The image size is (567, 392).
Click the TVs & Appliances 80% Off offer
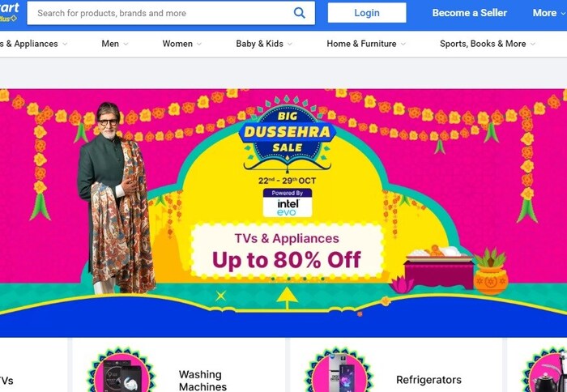pyautogui.click(x=287, y=251)
